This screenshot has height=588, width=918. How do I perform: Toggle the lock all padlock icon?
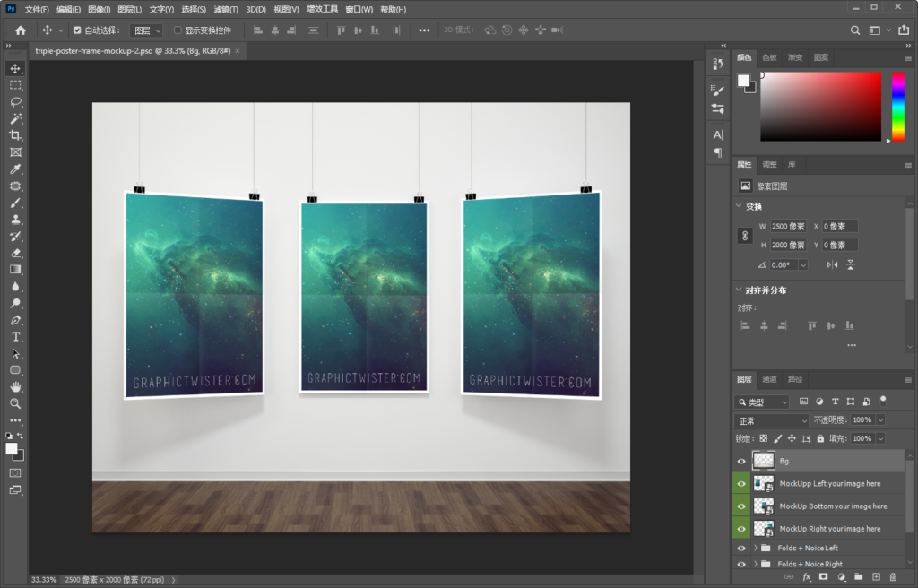(820, 438)
